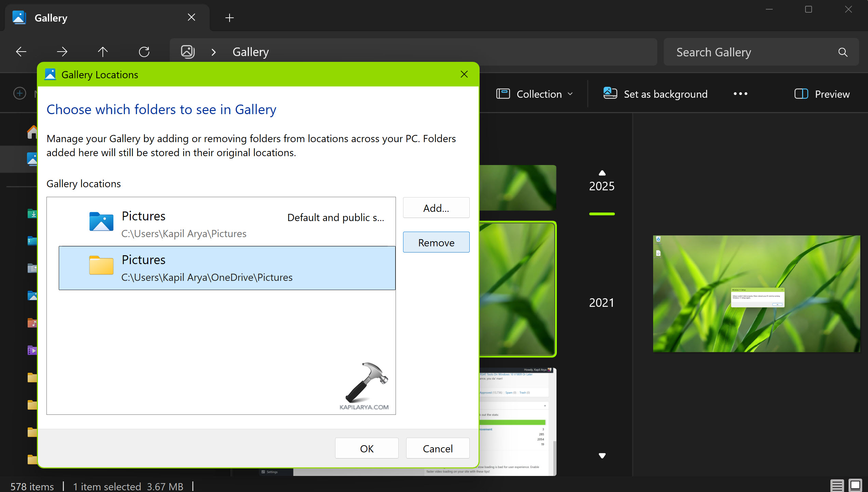
Task: Go up one folder level
Action: (x=103, y=52)
